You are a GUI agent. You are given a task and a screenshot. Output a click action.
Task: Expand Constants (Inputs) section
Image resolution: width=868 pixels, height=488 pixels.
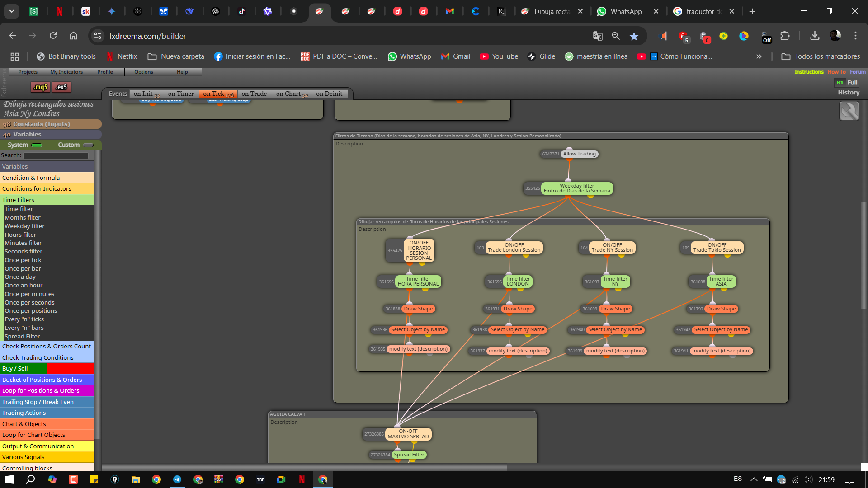(51, 124)
